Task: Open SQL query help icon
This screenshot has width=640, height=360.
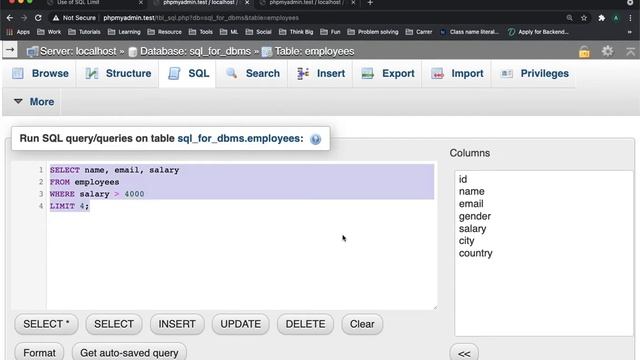Action: [316, 139]
